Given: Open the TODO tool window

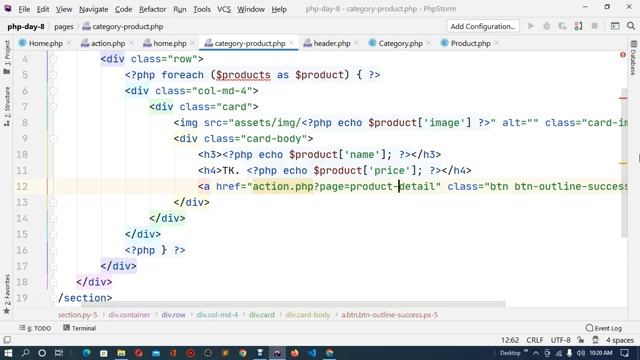Looking at the screenshot, I should pos(35,328).
